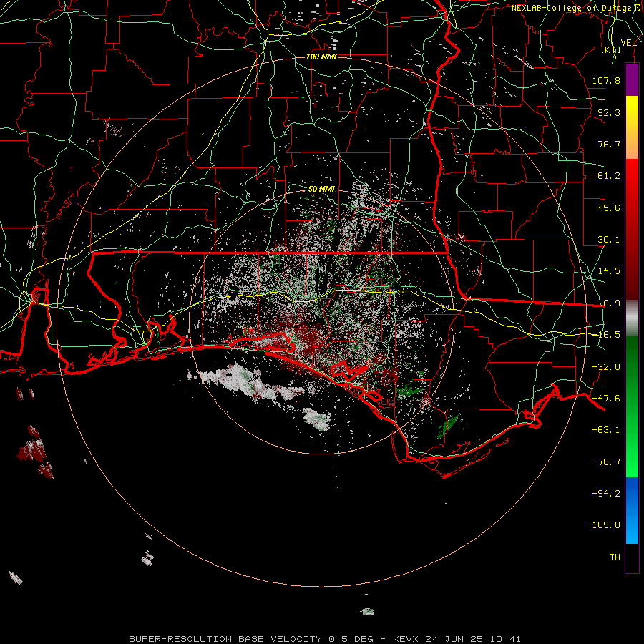This screenshot has height=644, width=644.
Task: Click the 14.5 velocity scale value
Action: [x=609, y=271]
